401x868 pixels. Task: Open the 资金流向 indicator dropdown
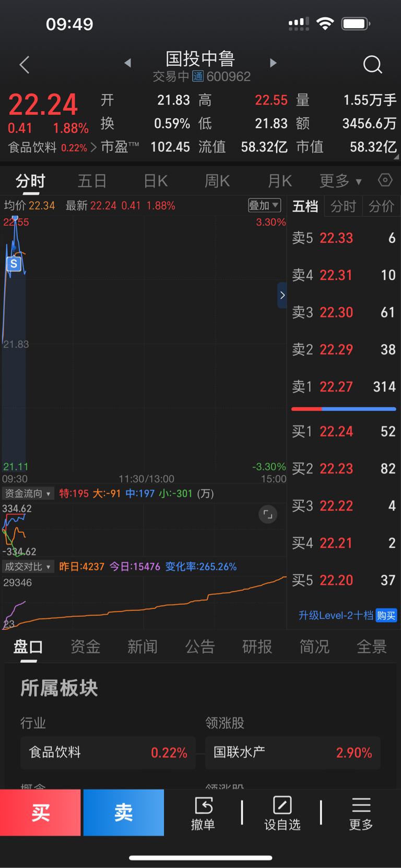tap(28, 494)
